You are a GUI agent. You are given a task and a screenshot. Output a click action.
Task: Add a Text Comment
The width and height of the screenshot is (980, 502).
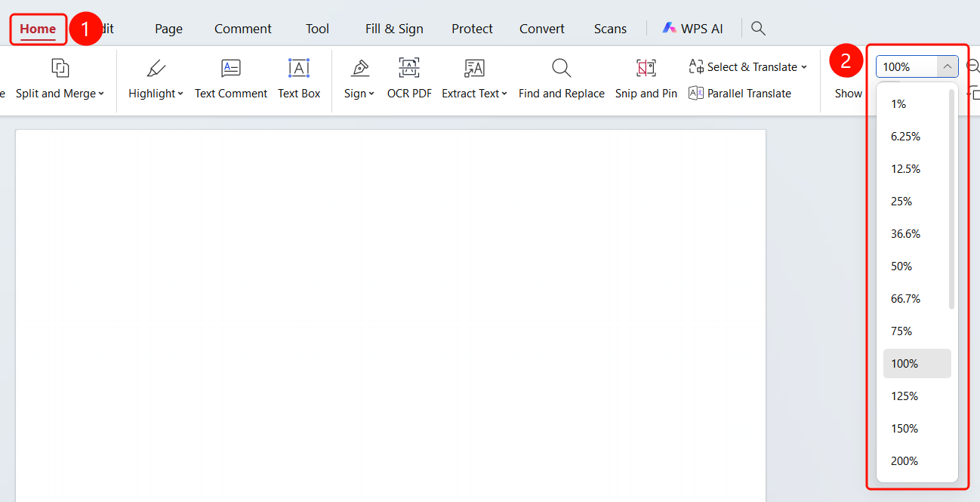click(231, 79)
